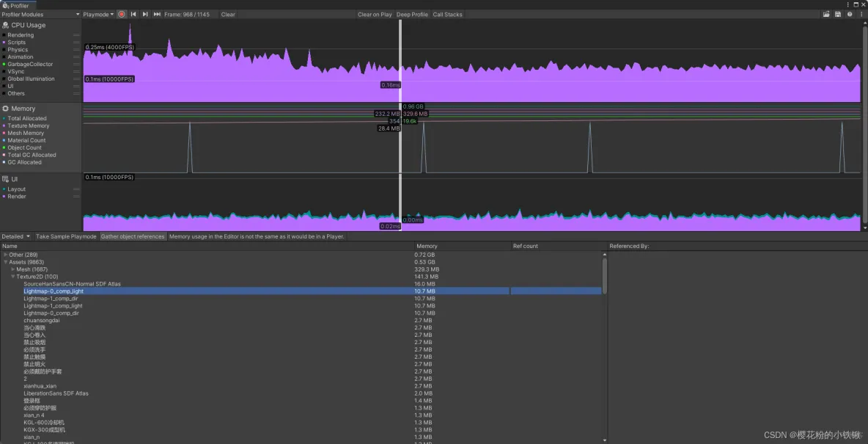
Task: Toggle the Texture Memory chart series
Action: pos(26,125)
